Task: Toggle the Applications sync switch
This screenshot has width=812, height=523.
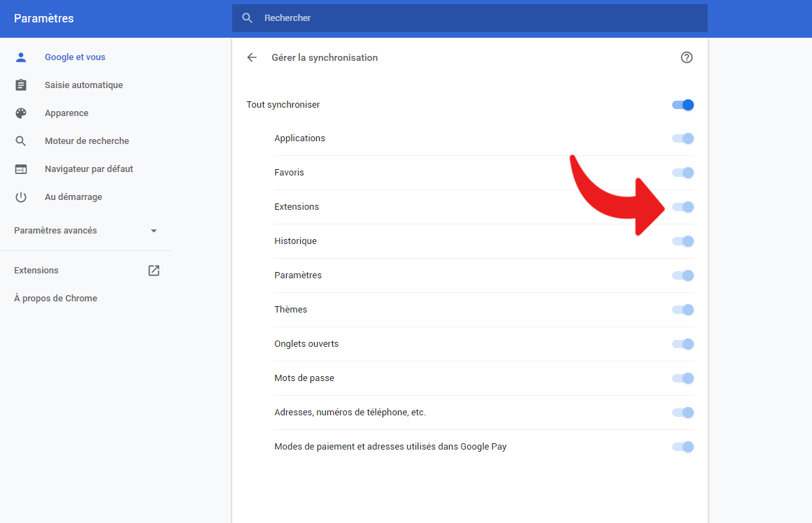Action: coord(683,138)
